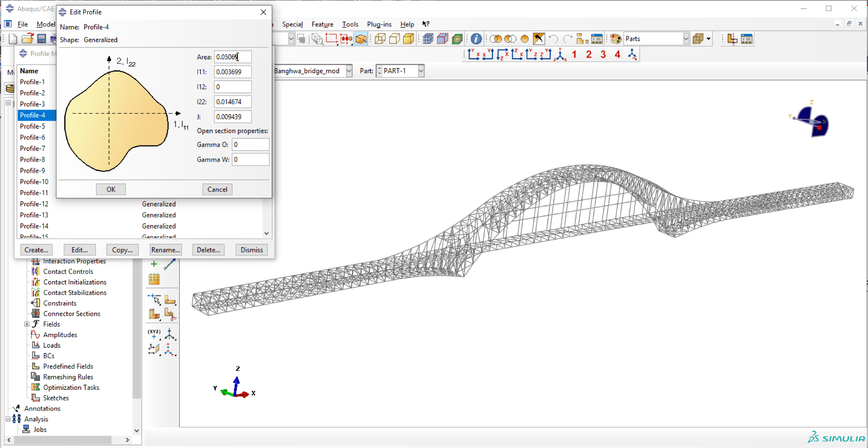Open the Parts module dropdown
868x448 pixels.
pos(686,39)
